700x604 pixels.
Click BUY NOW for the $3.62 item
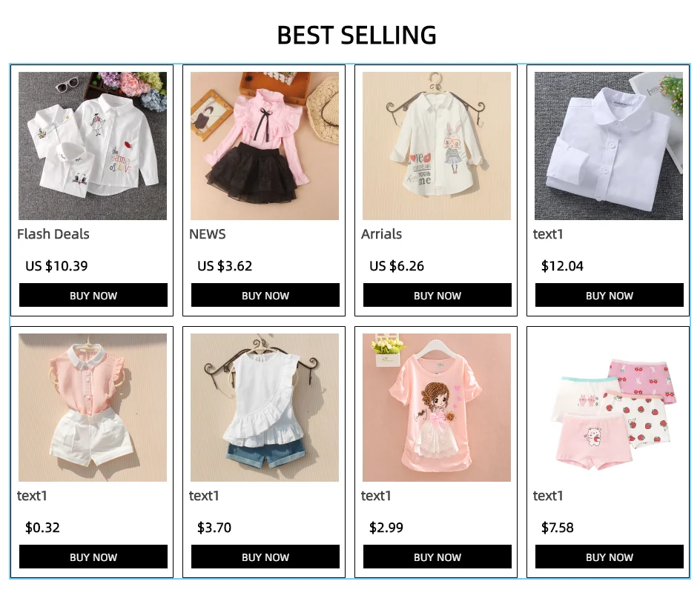pos(265,295)
